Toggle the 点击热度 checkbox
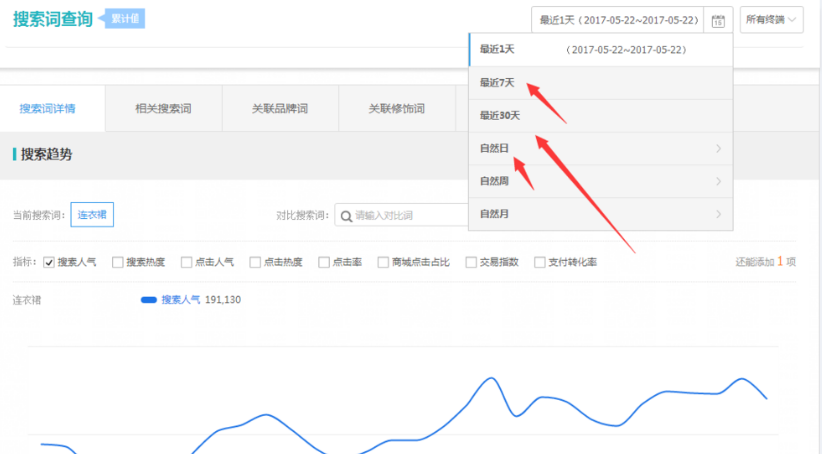This screenshot has height=454, width=822. coord(255,262)
